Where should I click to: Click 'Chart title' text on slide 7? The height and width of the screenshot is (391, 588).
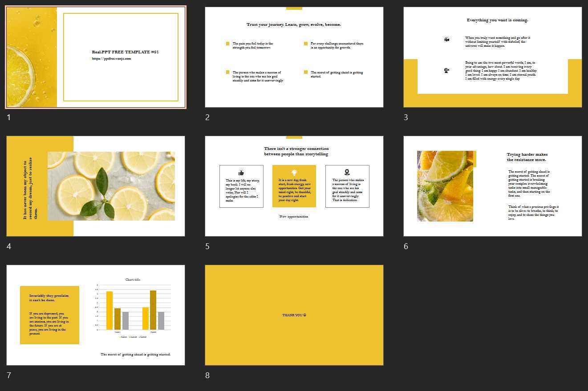point(133,280)
